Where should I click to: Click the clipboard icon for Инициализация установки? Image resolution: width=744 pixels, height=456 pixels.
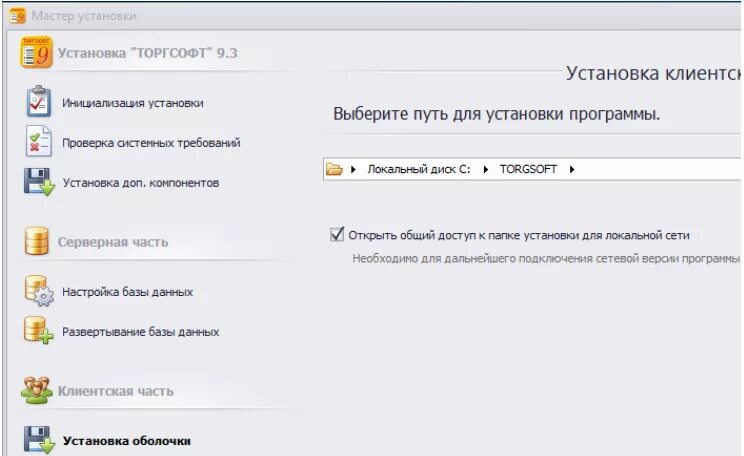(38, 102)
